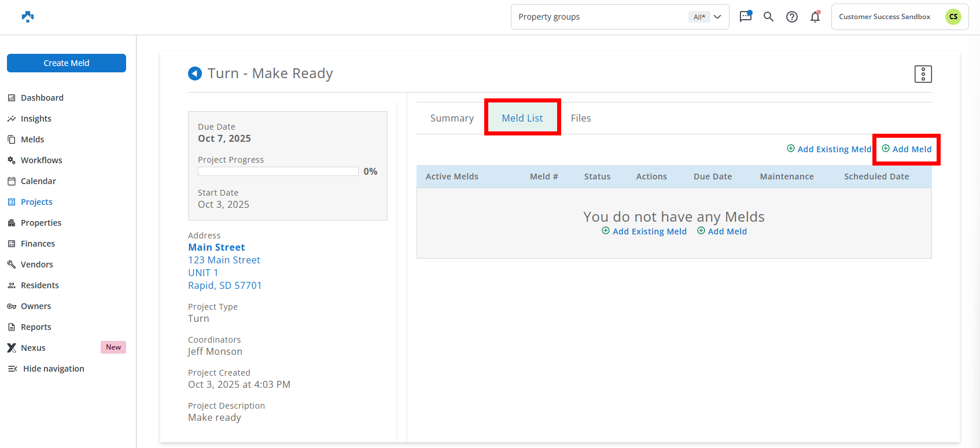Open the notifications bell
Image resolution: width=980 pixels, height=448 pixels.
tap(815, 17)
